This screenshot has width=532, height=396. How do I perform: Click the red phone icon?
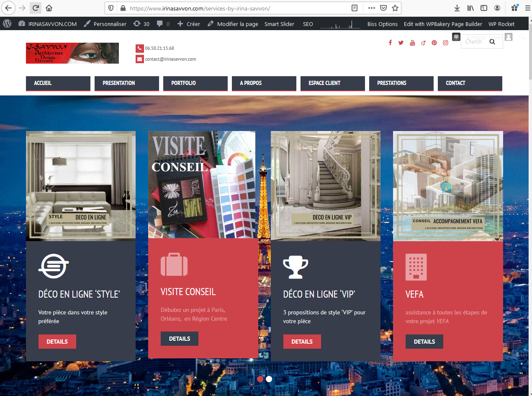click(x=139, y=48)
